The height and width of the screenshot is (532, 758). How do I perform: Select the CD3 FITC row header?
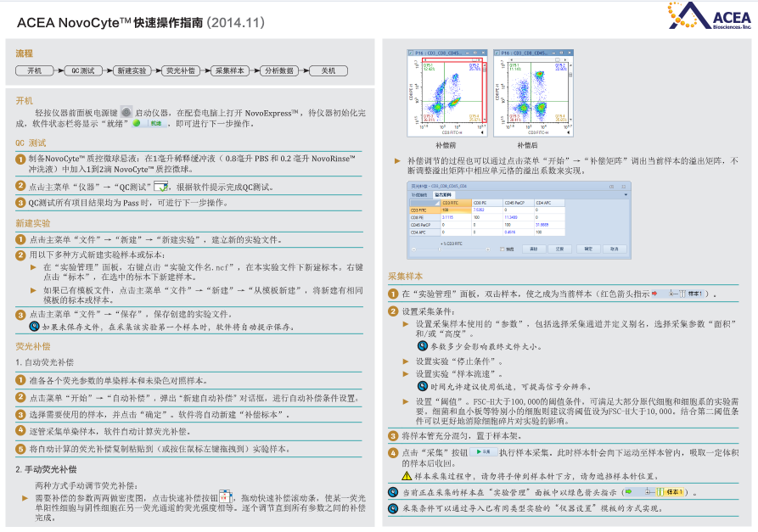click(425, 210)
